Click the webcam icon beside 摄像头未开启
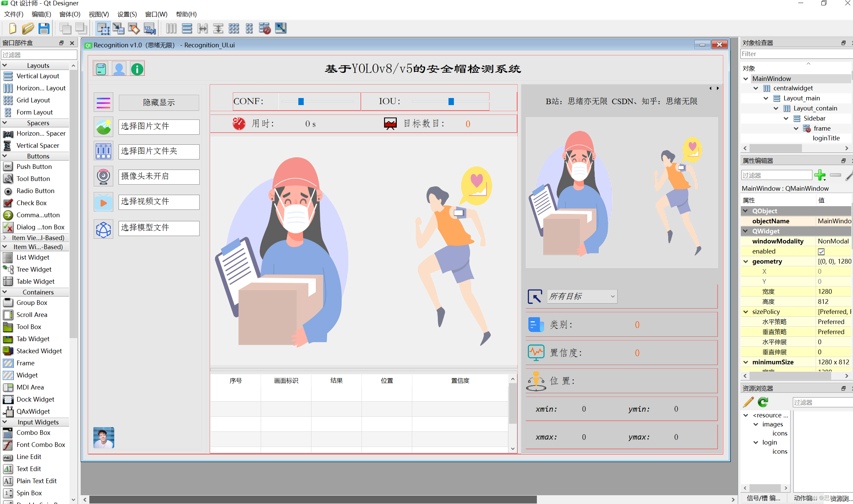This screenshot has width=853, height=504. [x=103, y=177]
